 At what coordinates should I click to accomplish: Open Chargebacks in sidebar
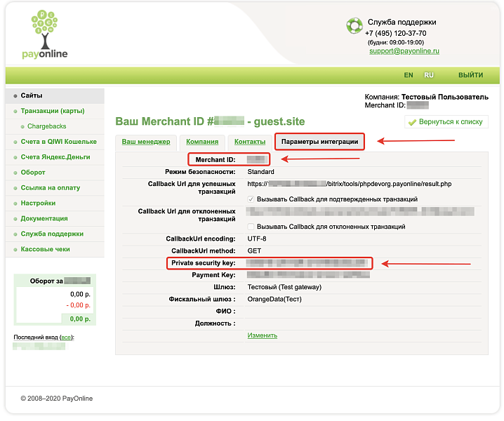coord(47,126)
